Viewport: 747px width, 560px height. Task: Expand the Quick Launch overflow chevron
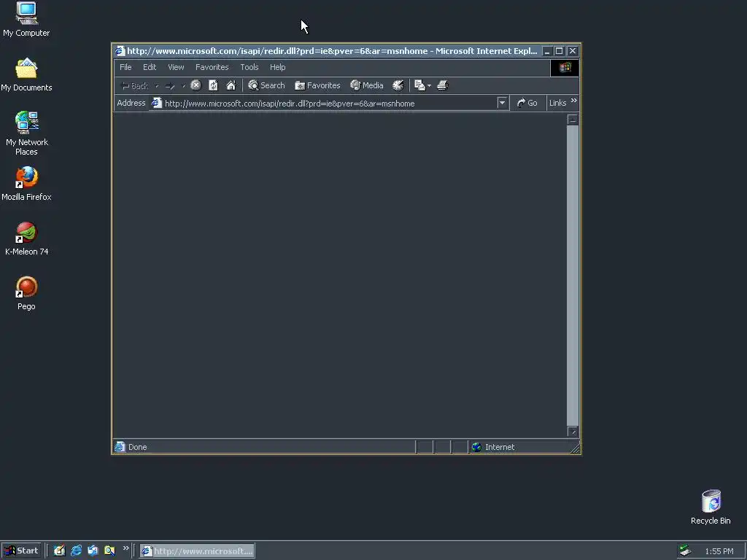125,548
